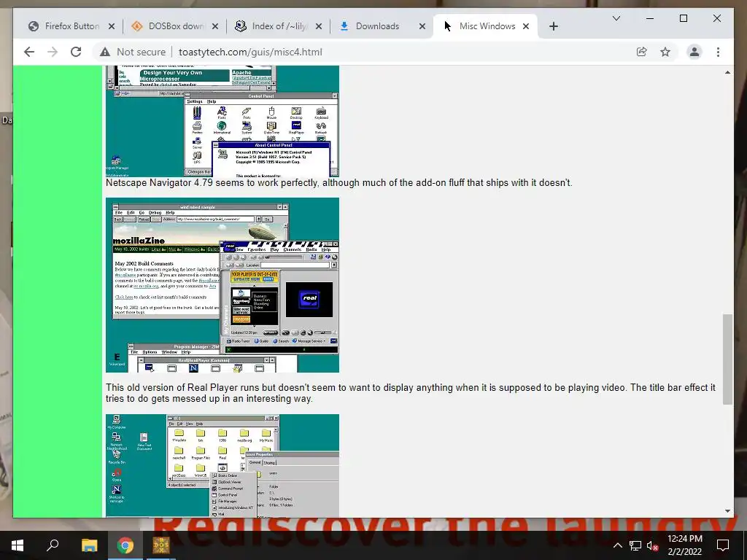Close the DOSBox download tab
Screen dimensions: 747x560
(215, 27)
